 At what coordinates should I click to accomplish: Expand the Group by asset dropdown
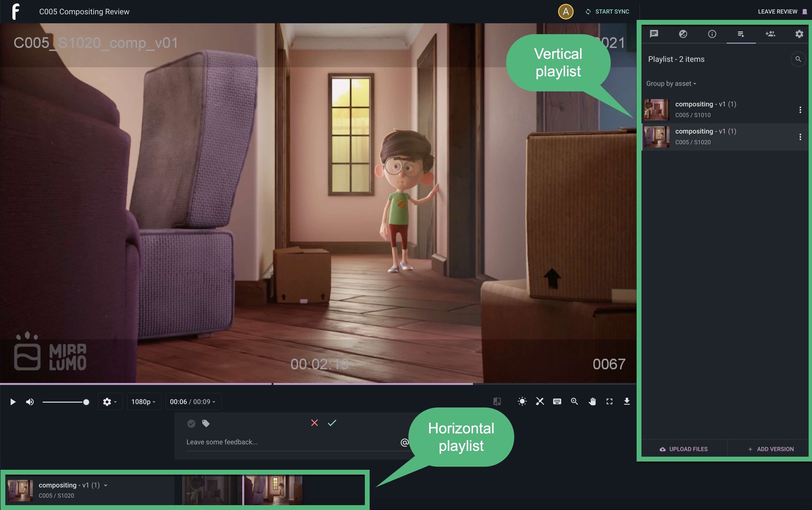click(x=671, y=84)
